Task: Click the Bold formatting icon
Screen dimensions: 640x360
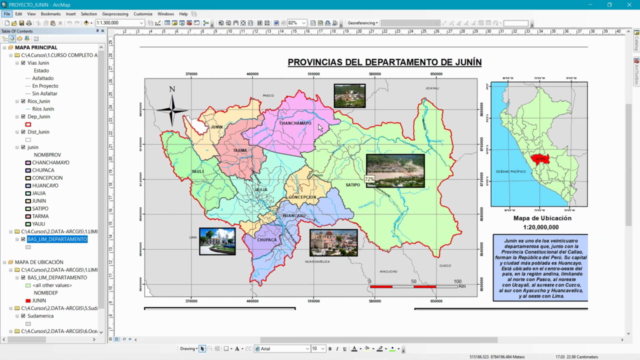Action: tap(330, 349)
